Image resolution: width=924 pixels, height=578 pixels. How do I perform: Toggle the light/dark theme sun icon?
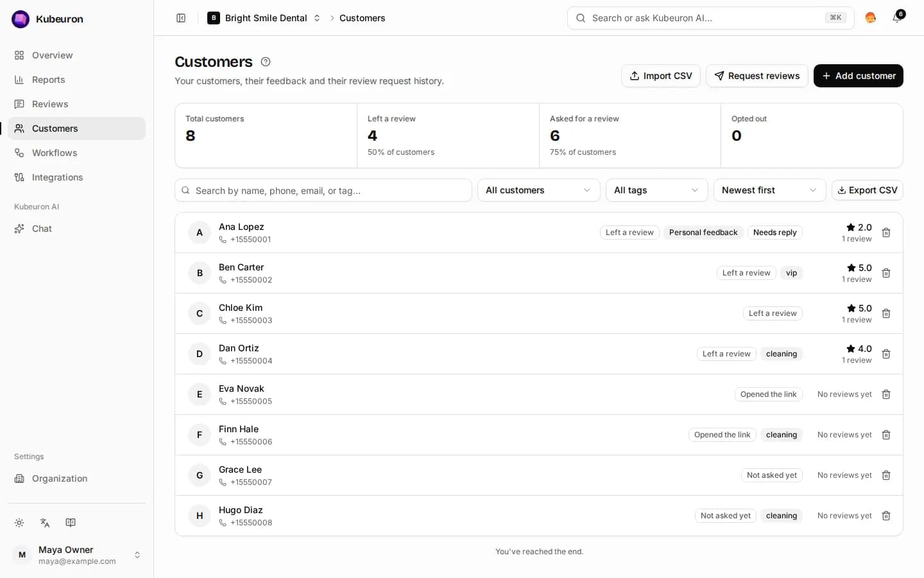point(19,523)
